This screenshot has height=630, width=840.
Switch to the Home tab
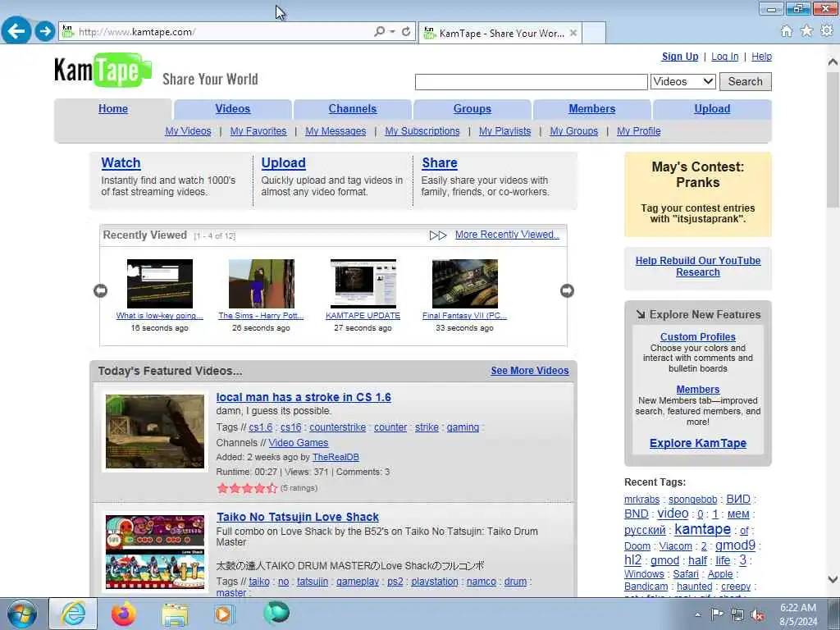pyautogui.click(x=113, y=109)
